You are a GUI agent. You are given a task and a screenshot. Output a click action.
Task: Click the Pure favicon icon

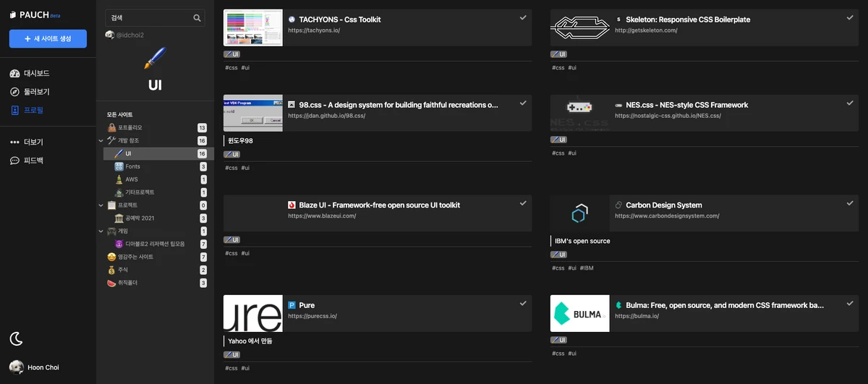tap(292, 305)
